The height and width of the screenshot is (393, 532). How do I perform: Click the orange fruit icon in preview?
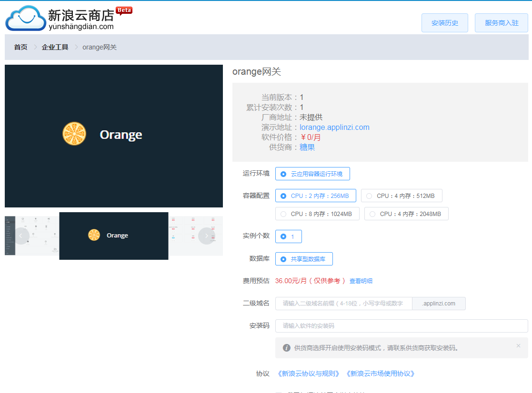coord(74,134)
